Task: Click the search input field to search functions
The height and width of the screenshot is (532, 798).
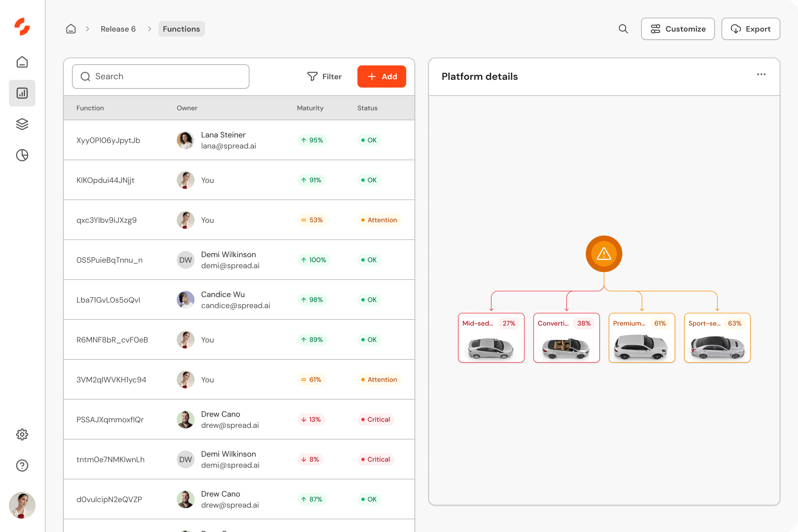Action: (x=160, y=76)
